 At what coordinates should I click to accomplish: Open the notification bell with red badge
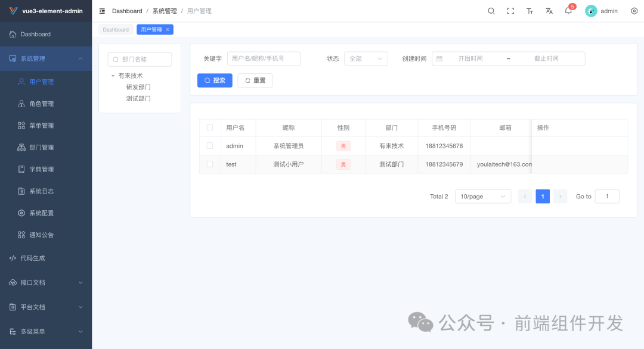568,11
